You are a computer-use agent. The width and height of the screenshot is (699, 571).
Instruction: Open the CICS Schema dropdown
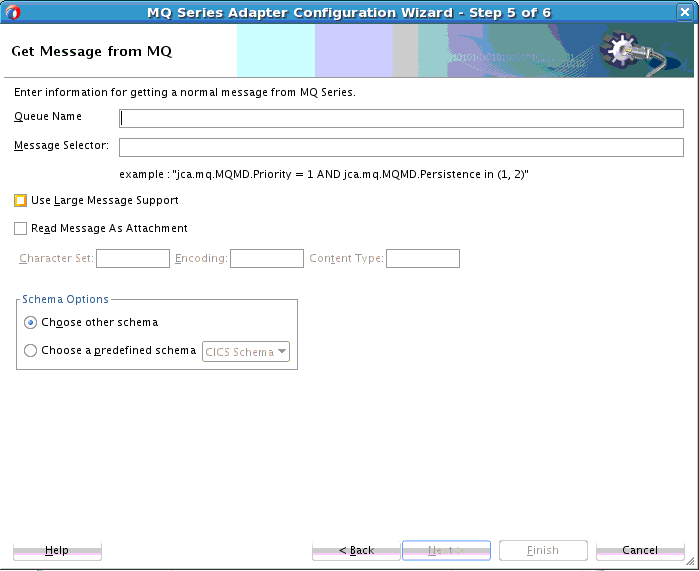tap(246, 352)
